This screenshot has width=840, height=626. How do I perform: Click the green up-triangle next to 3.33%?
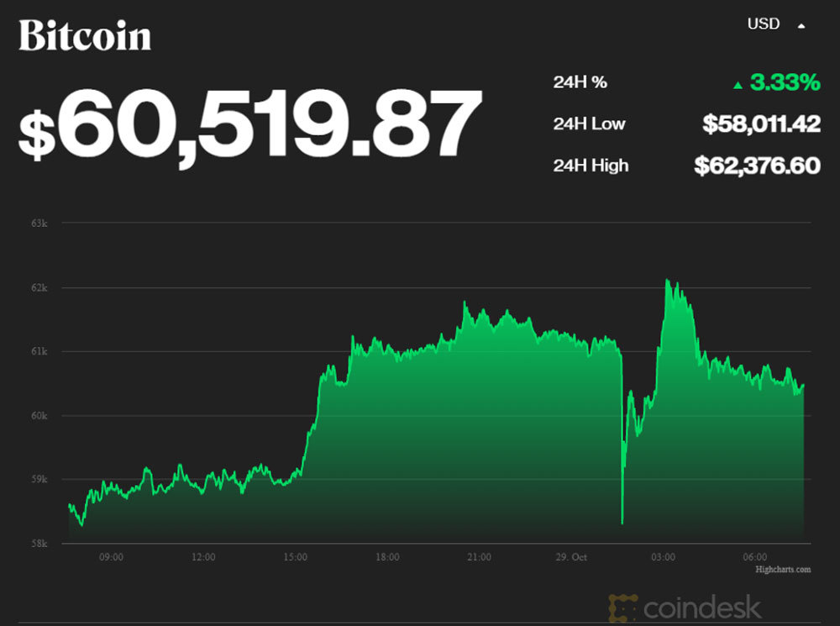click(x=738, y=85)
